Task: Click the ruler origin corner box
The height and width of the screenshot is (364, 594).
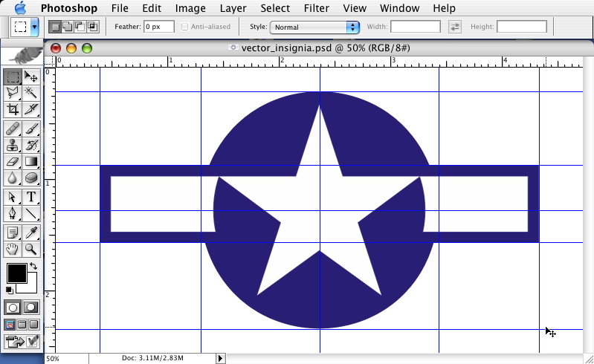Action: pyautogui.click(x=50, y=62)
